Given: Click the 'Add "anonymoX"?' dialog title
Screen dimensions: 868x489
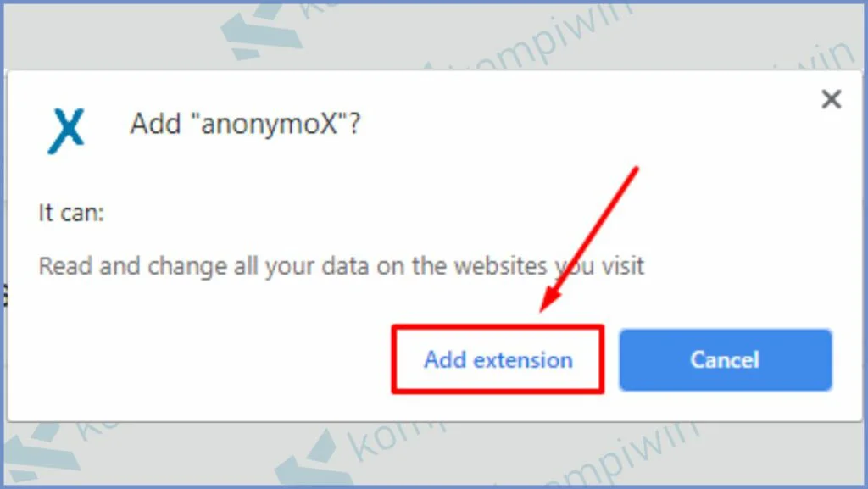Looking at the screenshot, I should tap(245, 124).
